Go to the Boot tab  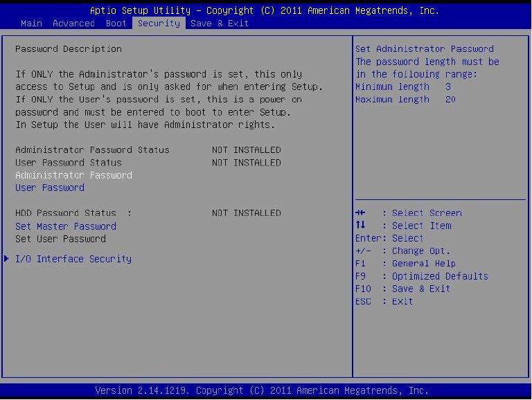pos(116,24)
